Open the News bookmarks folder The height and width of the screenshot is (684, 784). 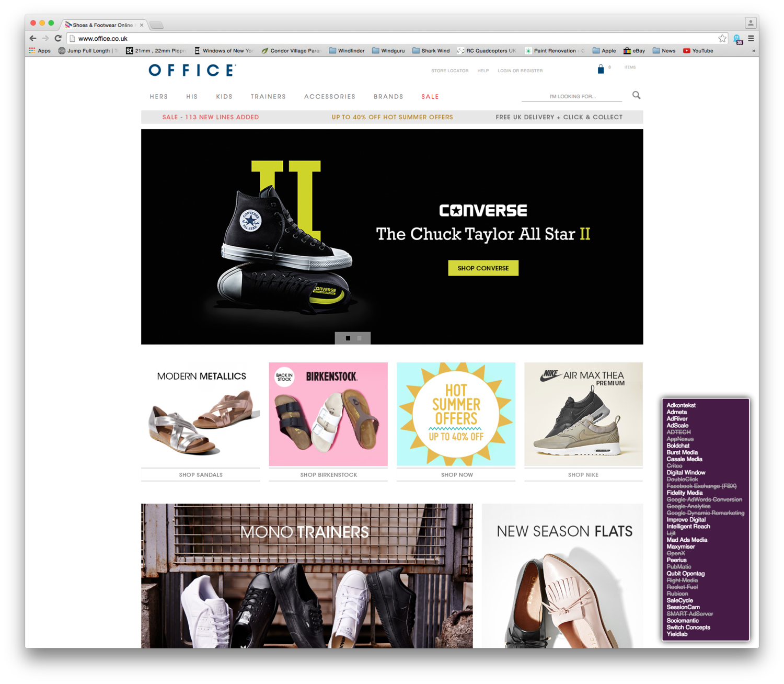click(664, 51)
